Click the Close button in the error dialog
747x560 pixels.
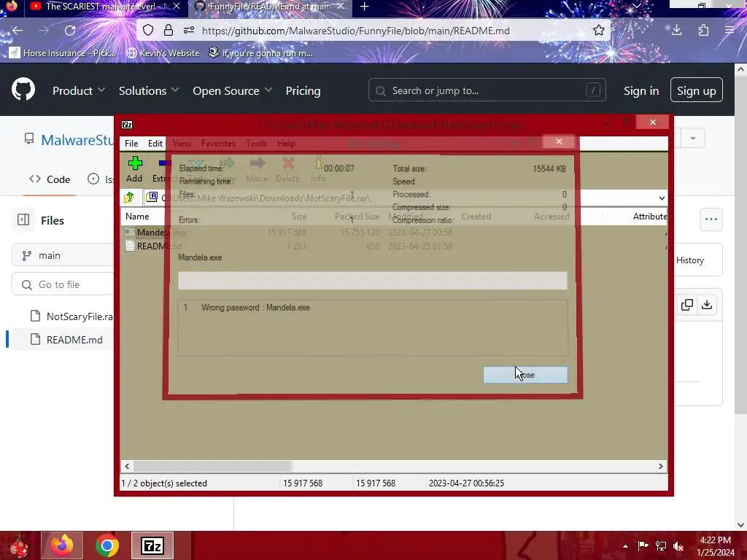coord(525,375)
